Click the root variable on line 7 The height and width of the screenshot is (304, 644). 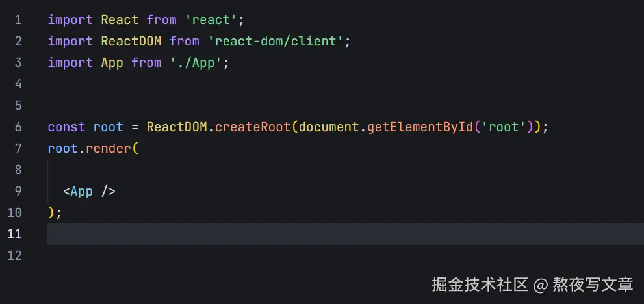(x=63, y=148)
